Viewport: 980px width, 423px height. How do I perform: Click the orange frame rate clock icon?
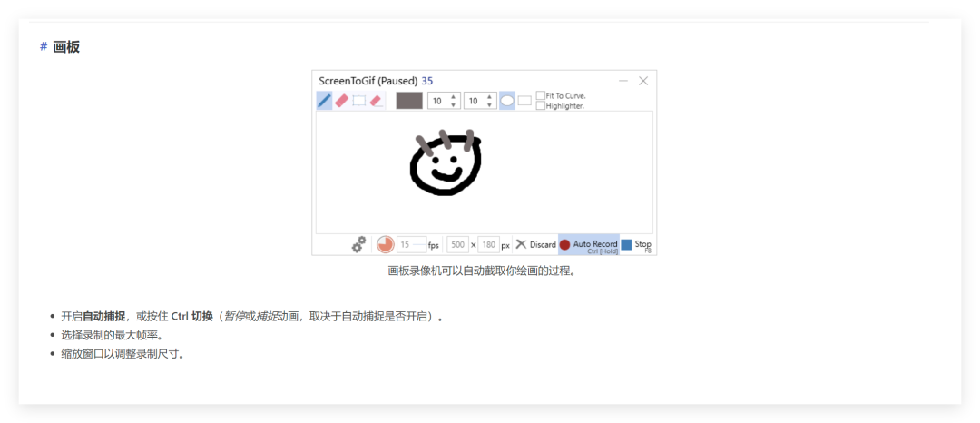(x=386, y=244)
